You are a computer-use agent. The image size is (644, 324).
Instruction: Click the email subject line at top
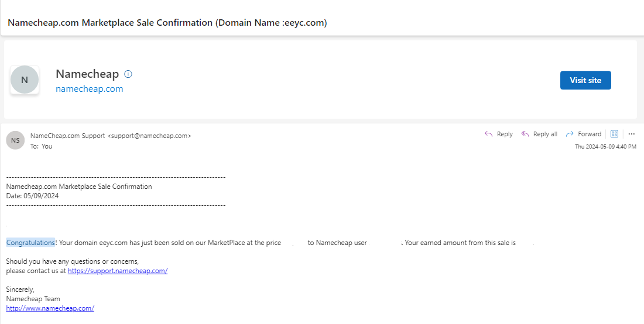(167, 23)
